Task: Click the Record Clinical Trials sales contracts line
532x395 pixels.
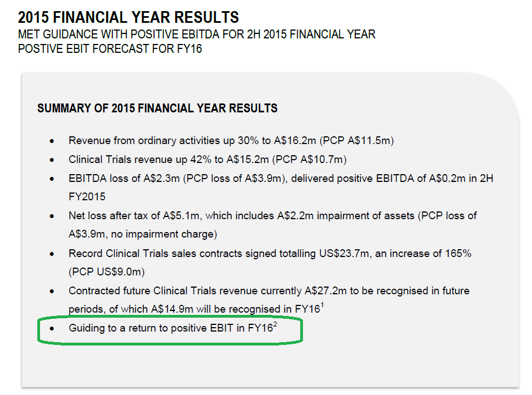Action: (270, 253)
